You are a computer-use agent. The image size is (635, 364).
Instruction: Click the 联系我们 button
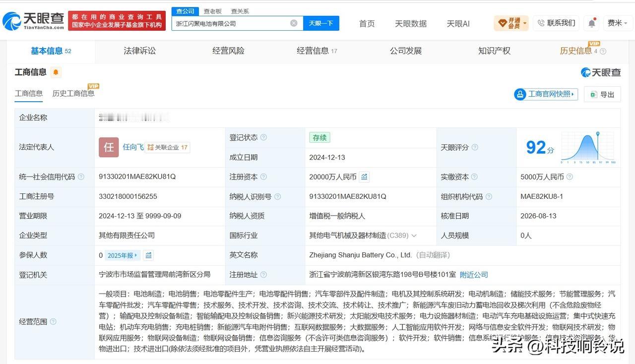coord(557,23)
